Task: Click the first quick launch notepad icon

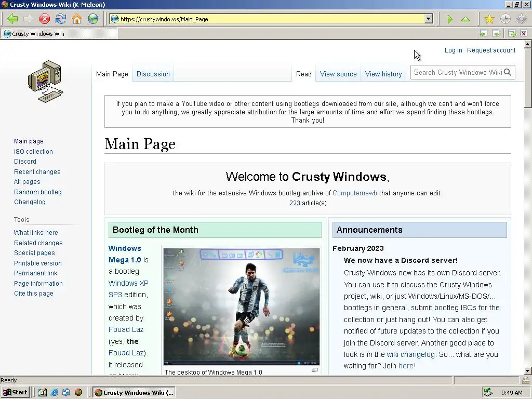Action: click(x=42, y=393)
